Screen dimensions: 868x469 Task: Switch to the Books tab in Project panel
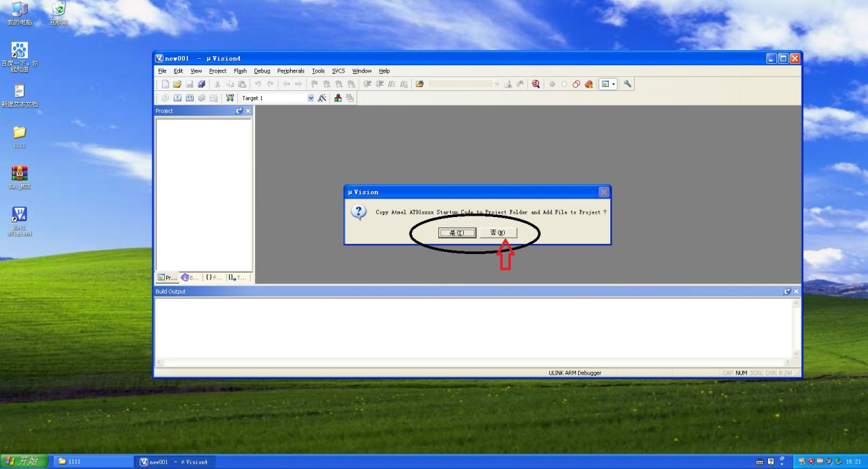point(190,277)
